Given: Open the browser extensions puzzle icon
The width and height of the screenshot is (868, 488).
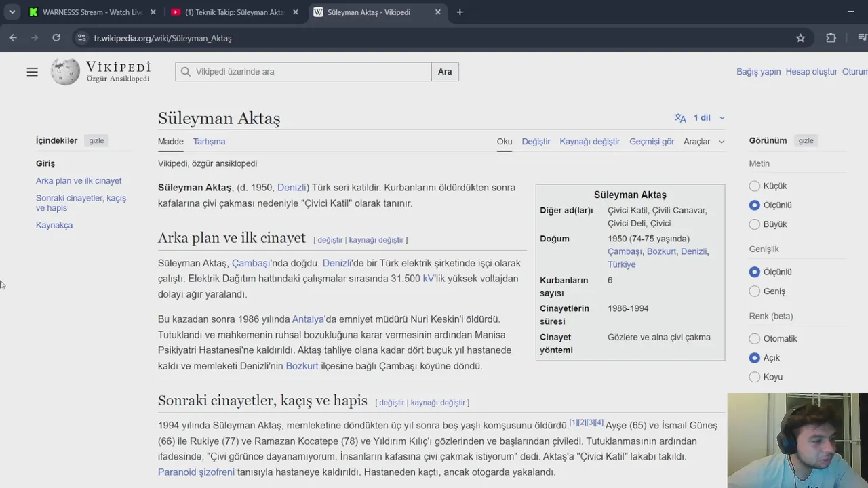Looking at the screenshot, I should coord(831,38).
